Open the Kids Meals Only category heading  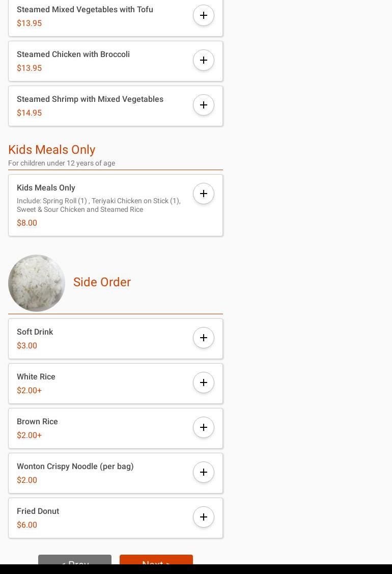[52, 150]
